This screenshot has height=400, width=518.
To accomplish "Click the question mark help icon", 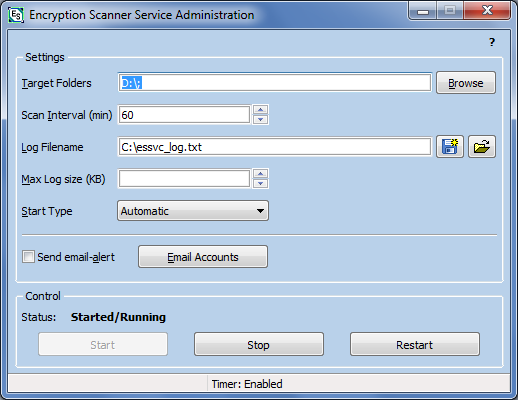I will click(x=492, y=42).
